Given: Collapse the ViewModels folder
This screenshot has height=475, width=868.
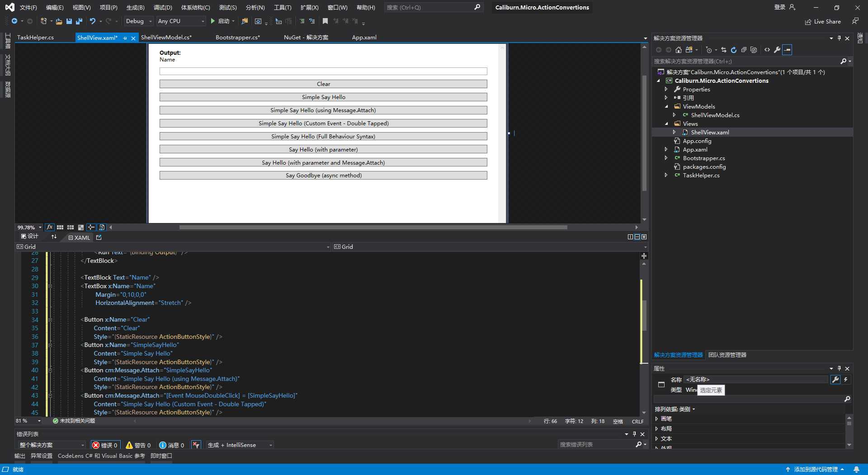Looking at the screenshot, I should click(666, 106).
